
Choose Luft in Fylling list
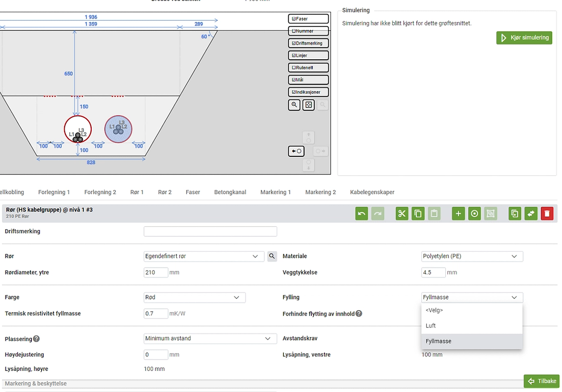(x=472, y=325)
